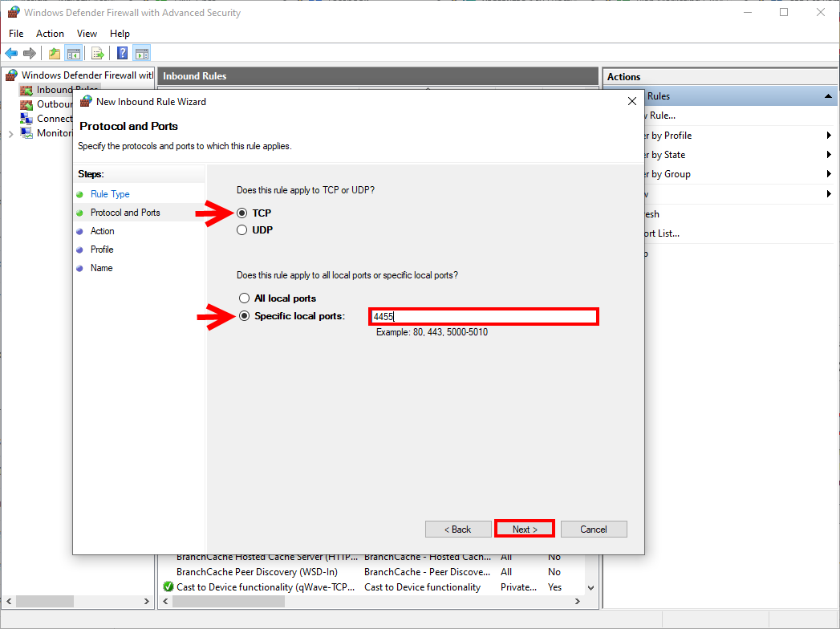Go to the Rule Type step link
This screenshot has width=840, height=629.
coord(110,194)
